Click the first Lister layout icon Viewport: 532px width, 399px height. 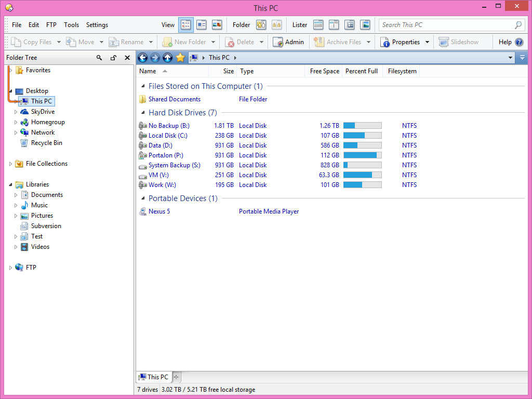(x=318, y=24)
